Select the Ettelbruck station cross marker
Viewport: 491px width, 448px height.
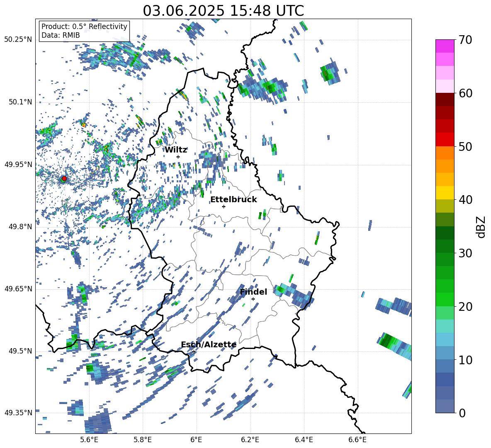point(224,206)
